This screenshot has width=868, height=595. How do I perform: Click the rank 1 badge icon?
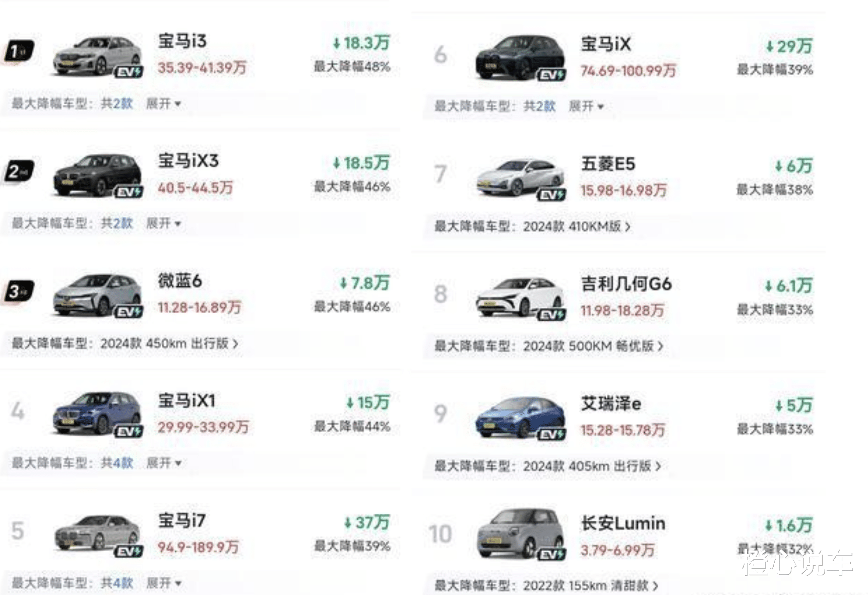click(x=19, y=51)
